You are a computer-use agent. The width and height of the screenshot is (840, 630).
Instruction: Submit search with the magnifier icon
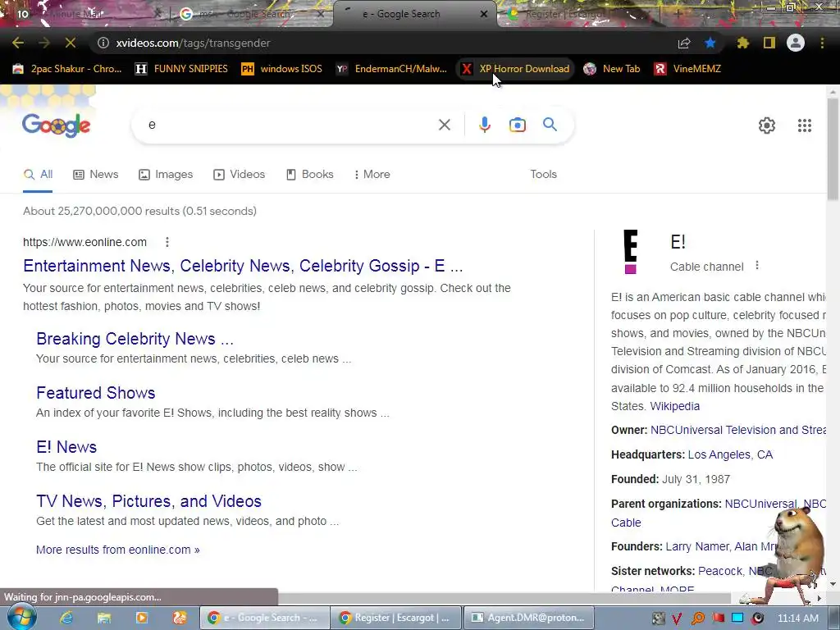click(x=550, y=125)
